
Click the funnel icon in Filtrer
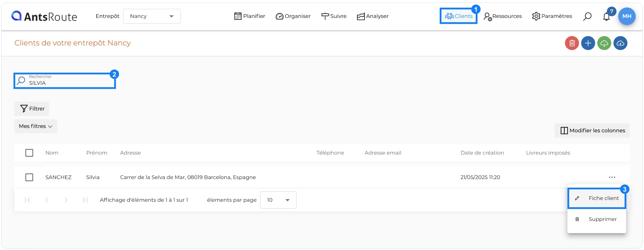click(x=24, y=109)
